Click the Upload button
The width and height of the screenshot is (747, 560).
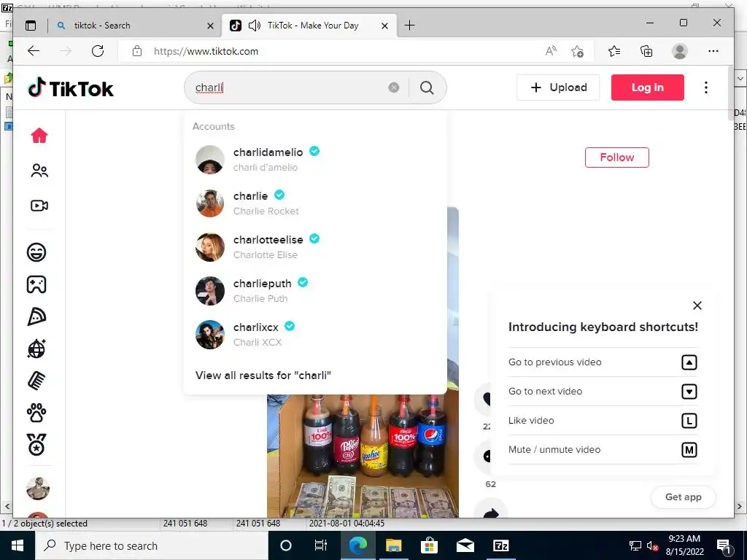558,87
